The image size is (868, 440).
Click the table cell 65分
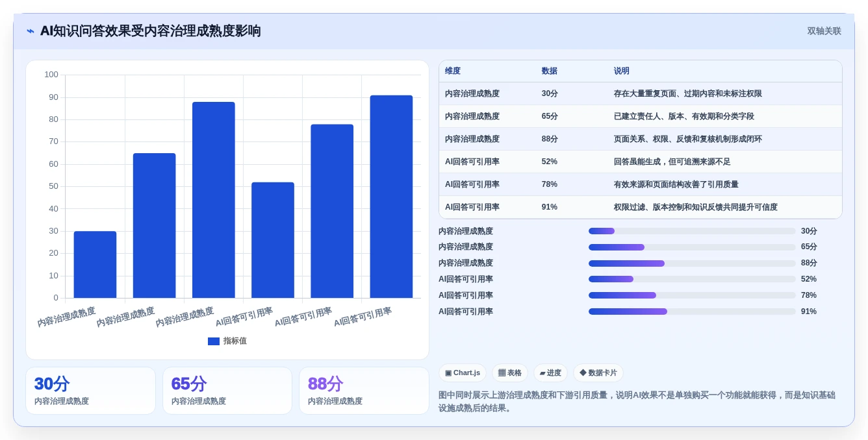550,117
